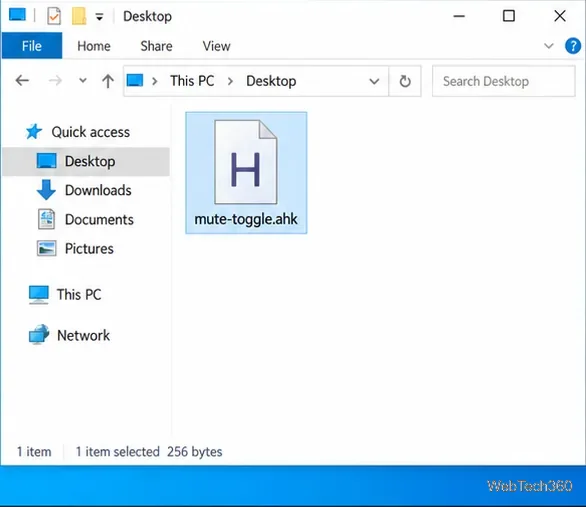The image size is (586, 507).
Task: Go up one folder level
Action: (x=108, y=81)
